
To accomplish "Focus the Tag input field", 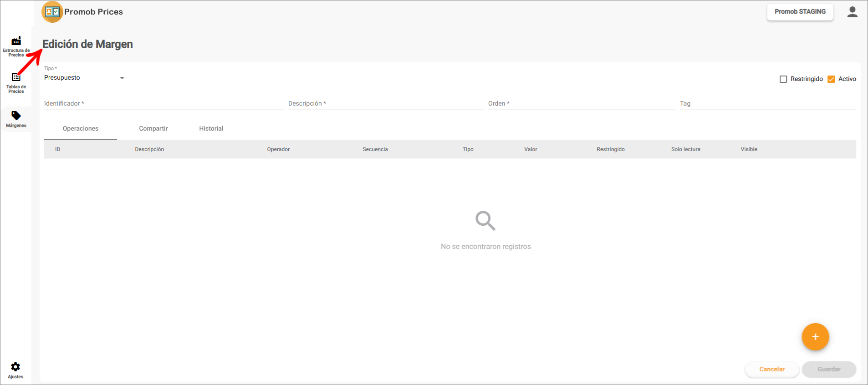I will point(768,104).
